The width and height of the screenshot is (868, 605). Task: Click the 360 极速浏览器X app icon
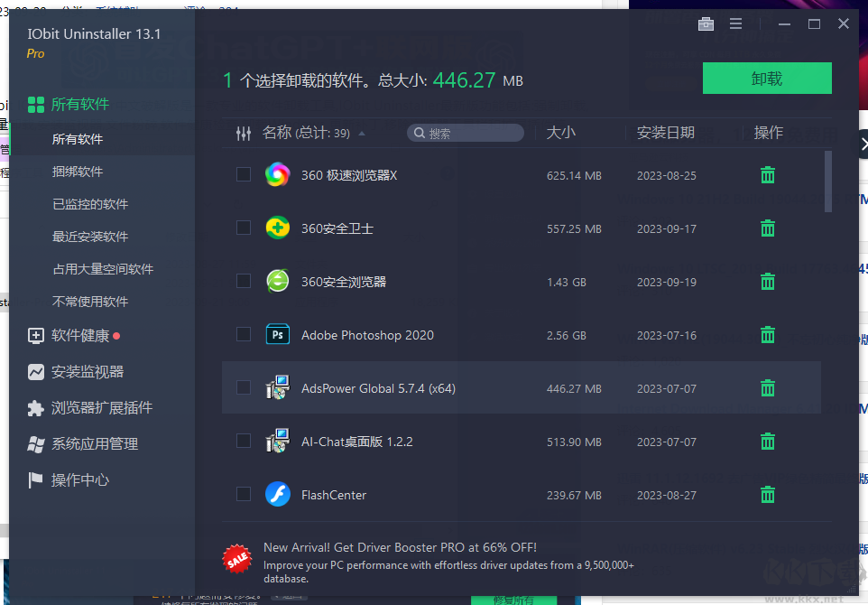coord(277,175)
